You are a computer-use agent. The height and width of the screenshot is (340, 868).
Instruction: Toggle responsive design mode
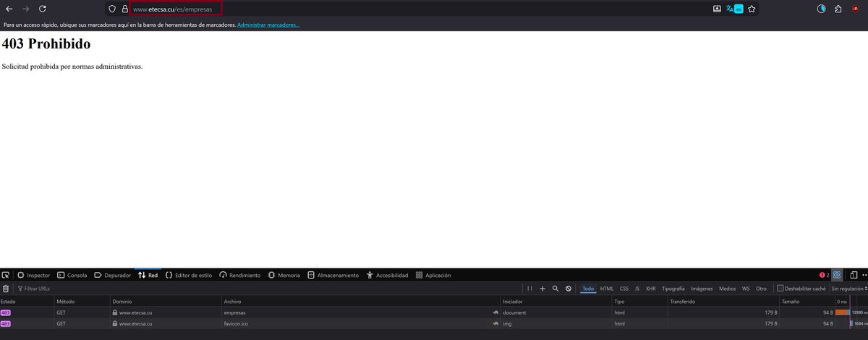pyautogui.click(x=854, y=275)
